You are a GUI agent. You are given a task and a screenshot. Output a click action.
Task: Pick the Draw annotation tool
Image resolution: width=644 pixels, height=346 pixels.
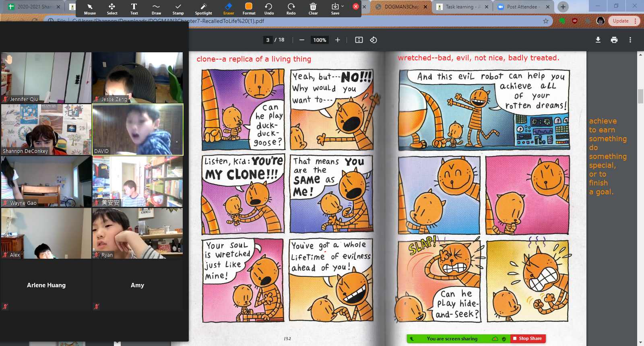(x=156, y=9)
